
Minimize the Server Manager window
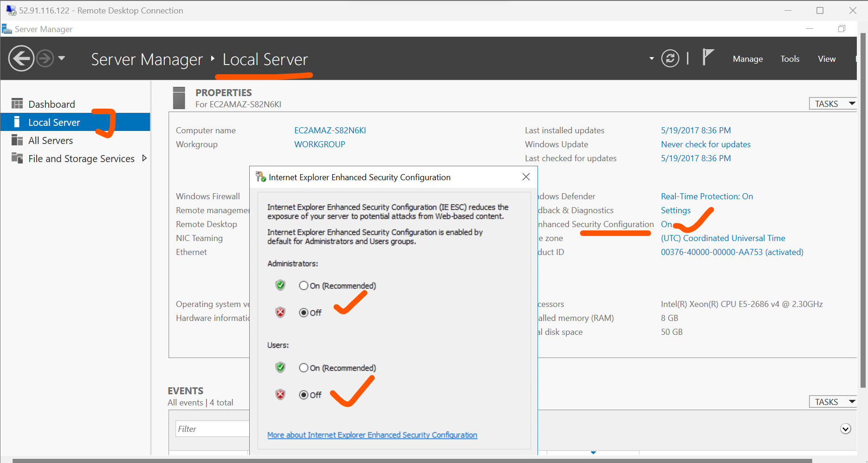coord(810,29)
